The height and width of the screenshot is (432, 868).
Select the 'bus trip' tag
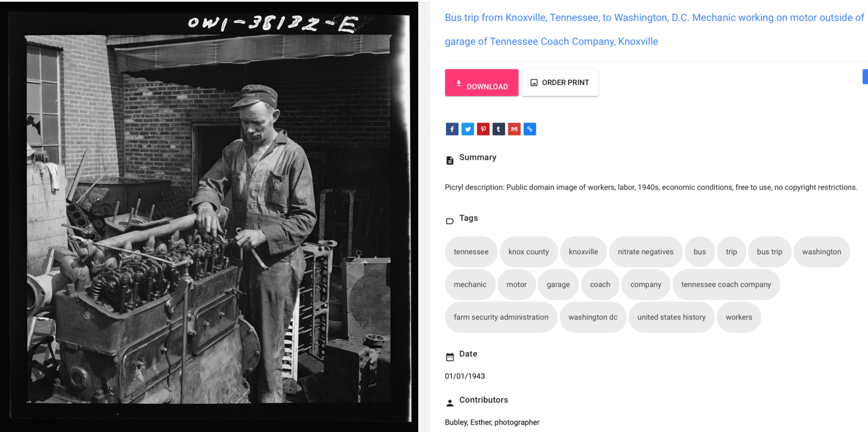click(769, 252)
